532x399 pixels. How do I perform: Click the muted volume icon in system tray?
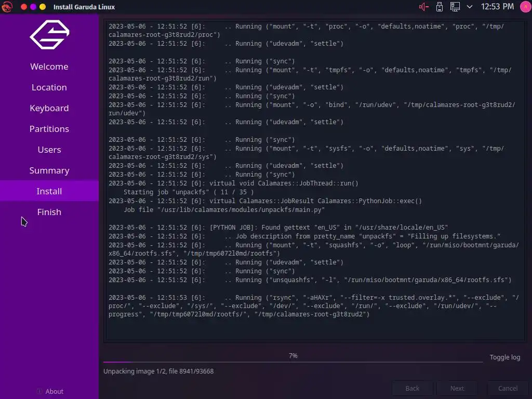pos(424,7)
